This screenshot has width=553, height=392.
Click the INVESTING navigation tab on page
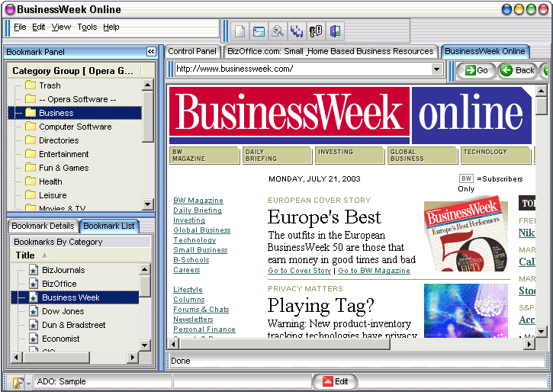click(x=349, y=155)
